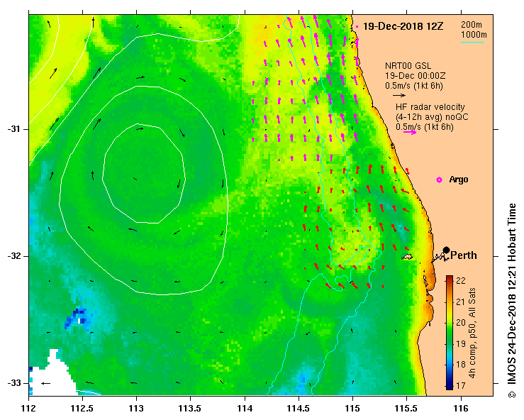Click the small magenta square before the date

tap(357, 26)
